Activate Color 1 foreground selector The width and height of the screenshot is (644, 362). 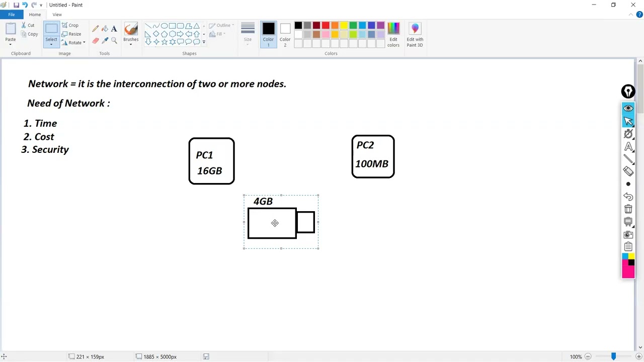(268, 35)
